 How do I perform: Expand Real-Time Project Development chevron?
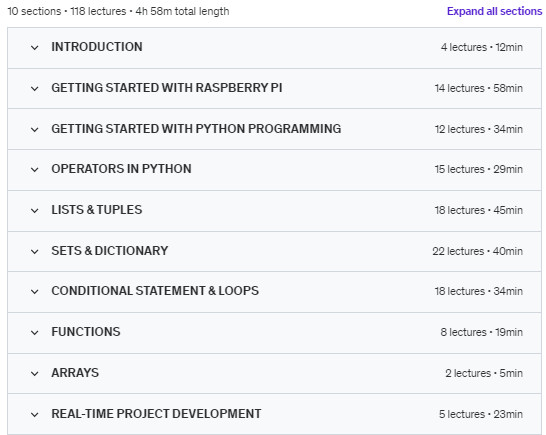click(x=34, y=414)
